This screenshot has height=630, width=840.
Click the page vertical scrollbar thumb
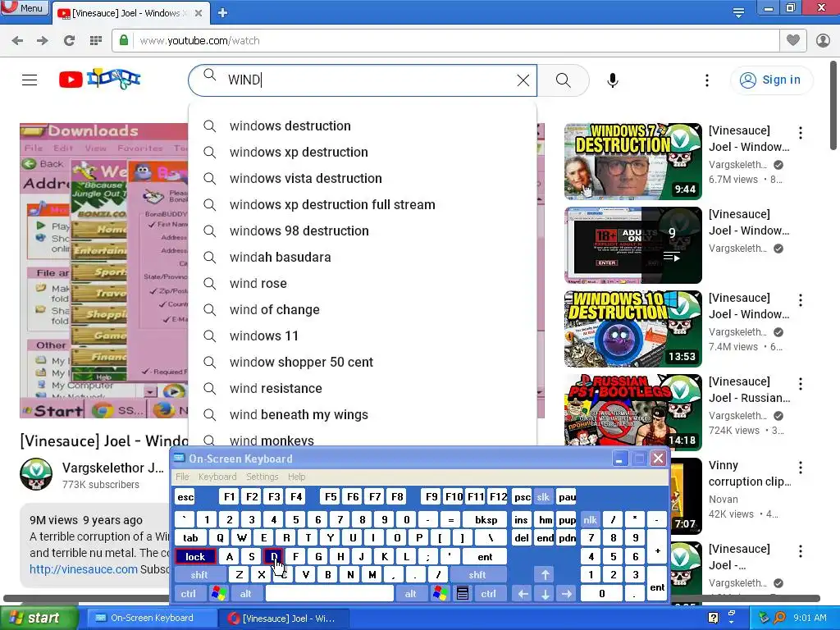[x=833, y=106]
